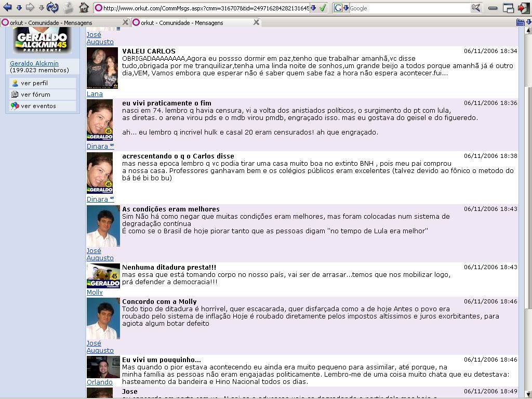Click the Google search engine icon
The width and height of the screenshot is (532, 399).
tap(338, 8)
